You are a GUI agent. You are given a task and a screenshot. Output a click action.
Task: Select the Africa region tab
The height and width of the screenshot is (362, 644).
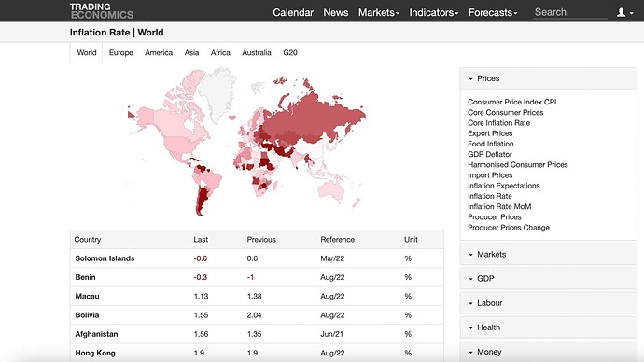(220, 52)
